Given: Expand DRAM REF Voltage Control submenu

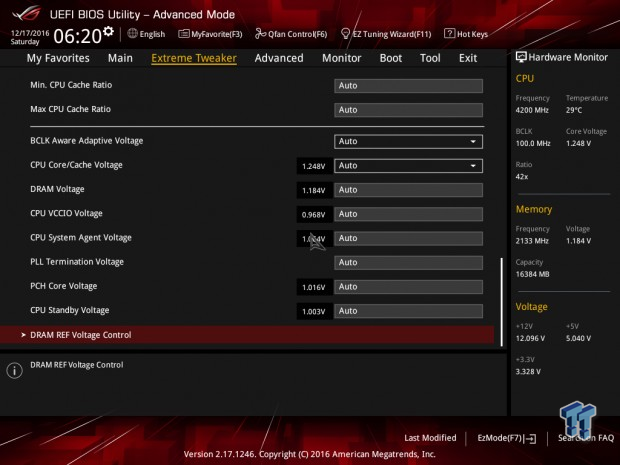Looking at the screenshot, I should [x=247, y=335].
